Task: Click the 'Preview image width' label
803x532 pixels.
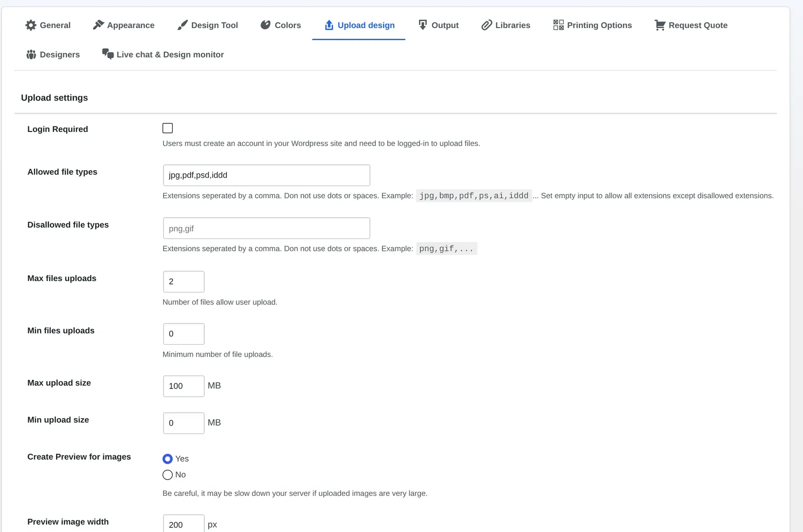Action: pyautogui.click(x=68, y=522)
